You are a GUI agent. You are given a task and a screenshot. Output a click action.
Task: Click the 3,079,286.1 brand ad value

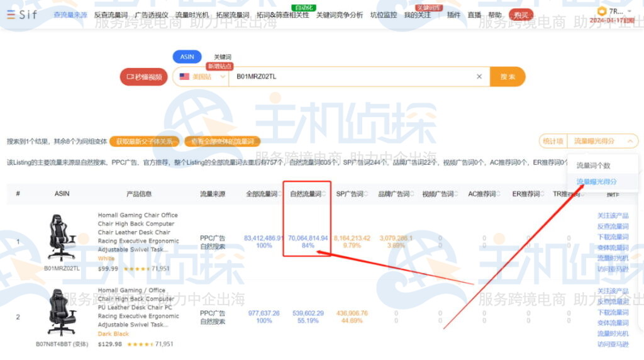coord(396,238)
